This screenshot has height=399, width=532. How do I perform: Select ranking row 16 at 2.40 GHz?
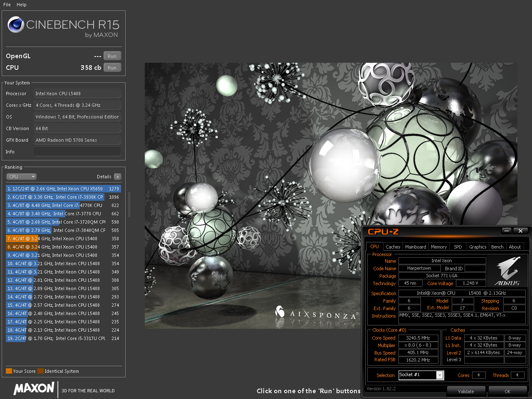(x=63, y=313)
